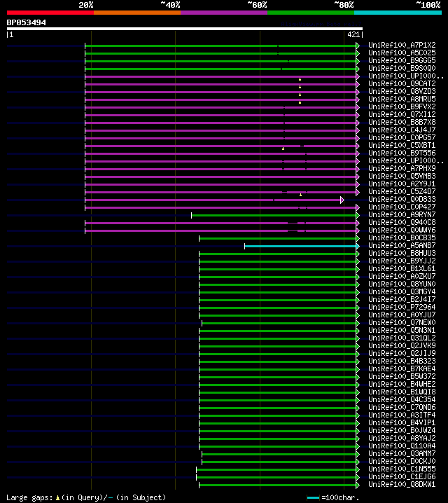Click the UniRef100_A3ITF4 label

402,415
